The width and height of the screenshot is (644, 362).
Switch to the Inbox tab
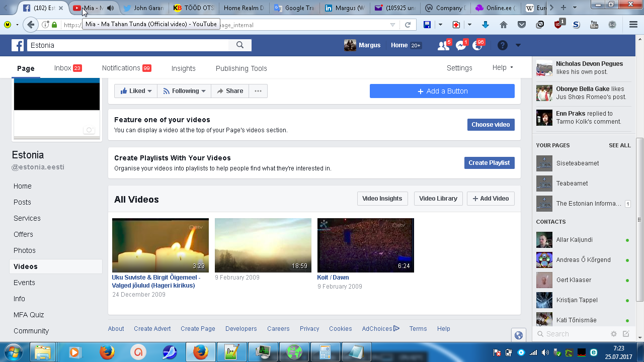68,68
